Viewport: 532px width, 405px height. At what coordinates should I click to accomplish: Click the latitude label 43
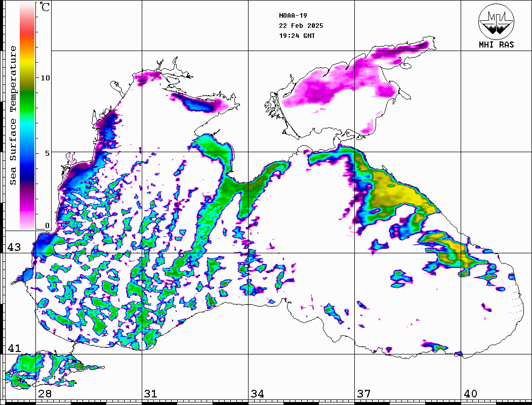click(x=14, y=247)
